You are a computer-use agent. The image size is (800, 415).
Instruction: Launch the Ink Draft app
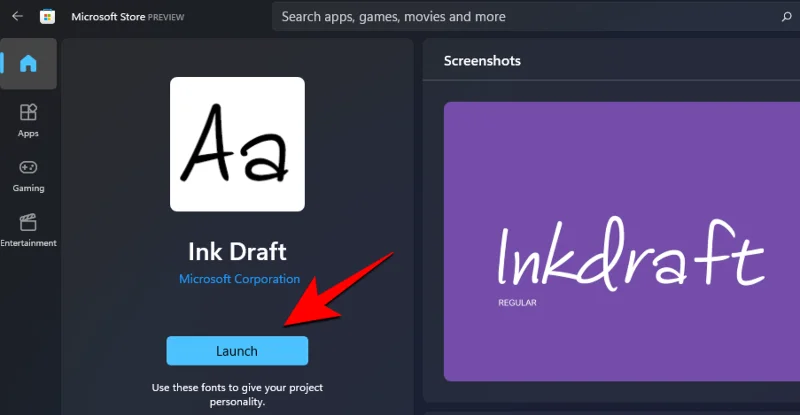237,351
